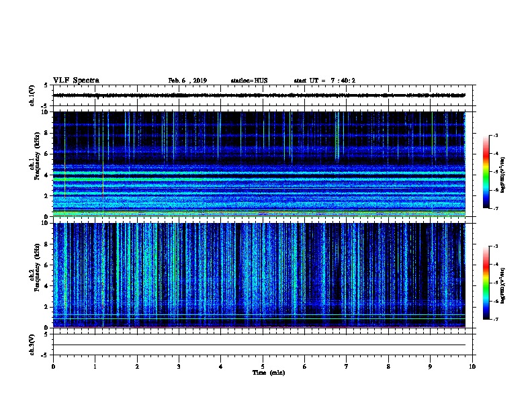The image size is (532, 411).
Task: Click the 'Time (min)' axis title
Action: pyautogui.click(x=269, y=373)
